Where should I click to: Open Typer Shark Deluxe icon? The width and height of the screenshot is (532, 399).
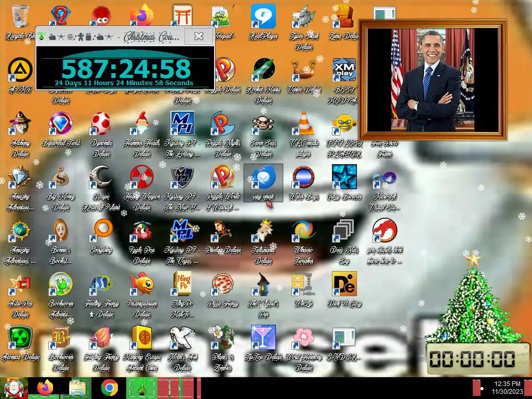tap(304, 16)
